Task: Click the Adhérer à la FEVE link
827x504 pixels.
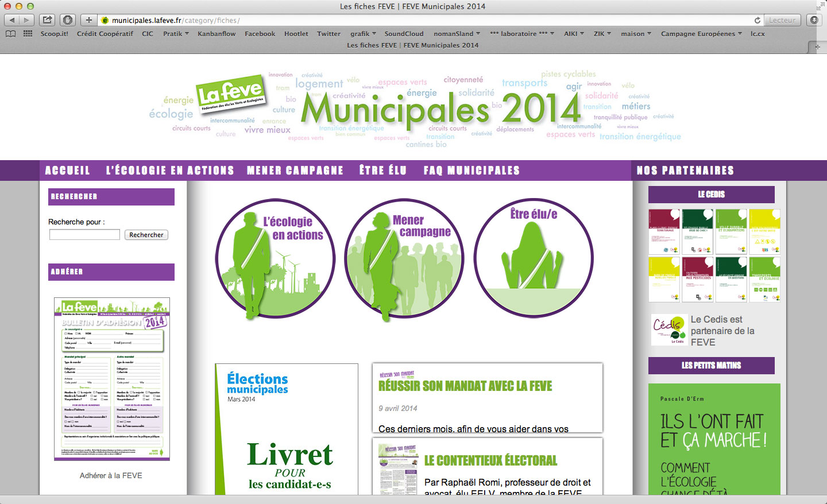Action: 111,475
